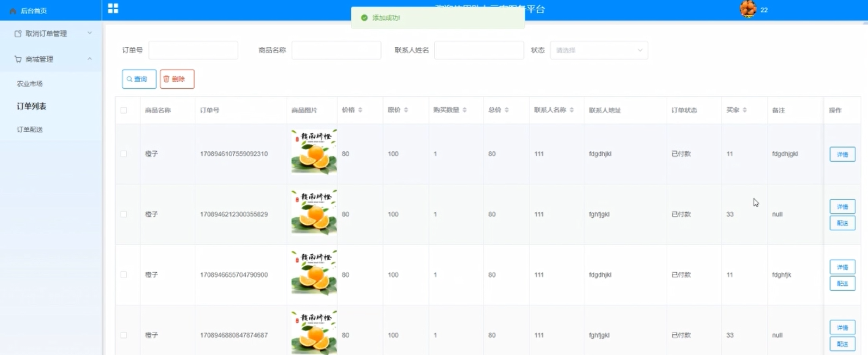Screen dimensions: 868x355
Task: Open the 订单配送 submenu item
Action: point(29,130)
